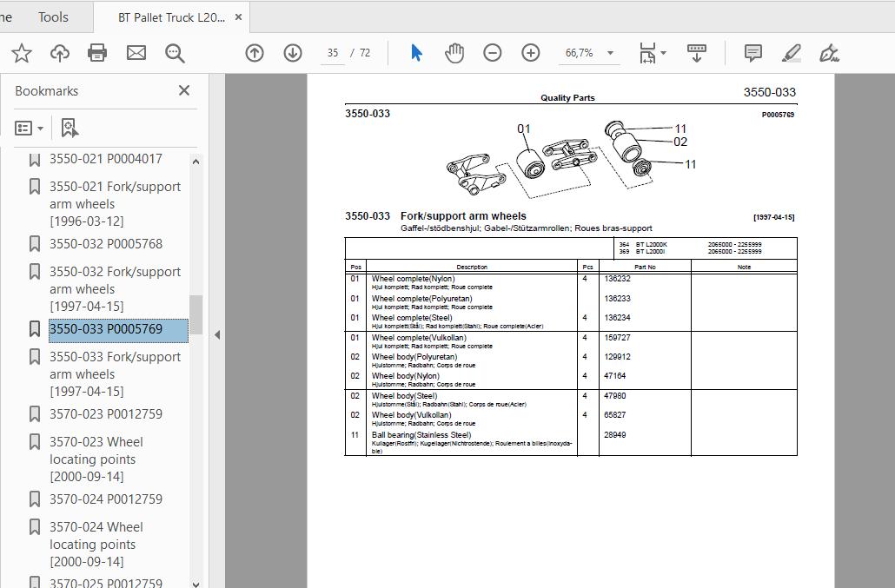Activate the arrow selection tool
The height and width of the screenshot is (588, 895).
coord(416,53)
